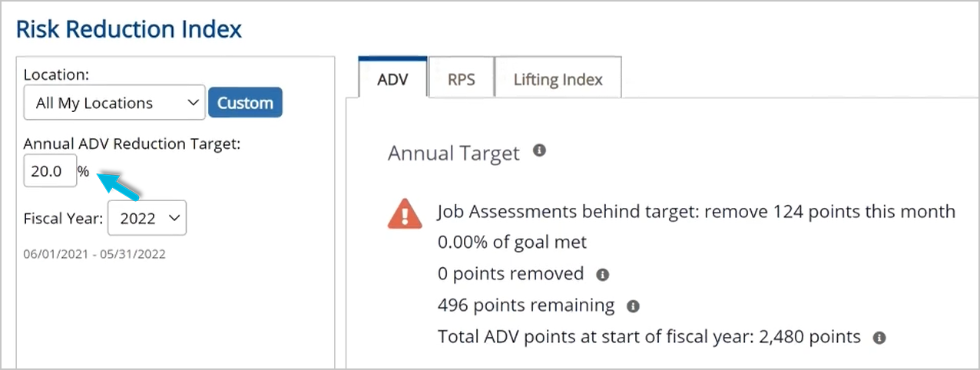The height and width of the screenshot is (370, 980).
Task: Click info icon next to points remaining
Action: [633, 306]
